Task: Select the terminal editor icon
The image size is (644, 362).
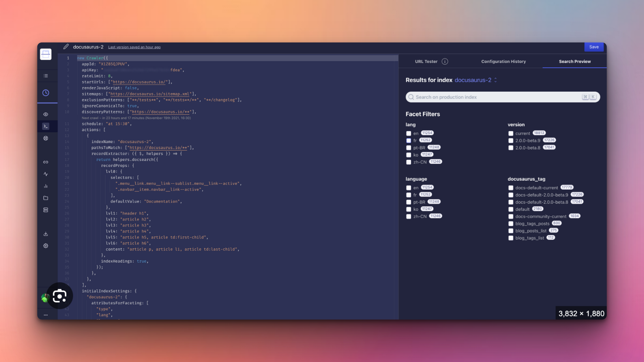Action: click(46, 126)
